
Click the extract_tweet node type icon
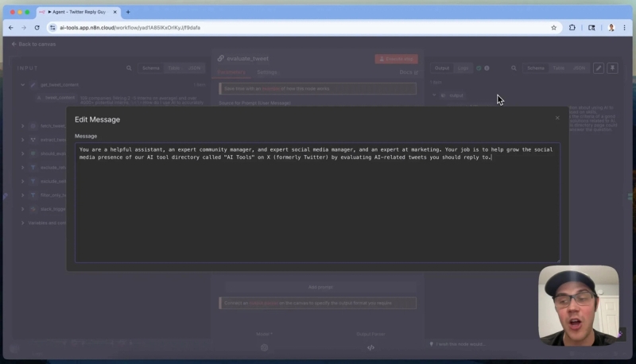coord(33,140)
